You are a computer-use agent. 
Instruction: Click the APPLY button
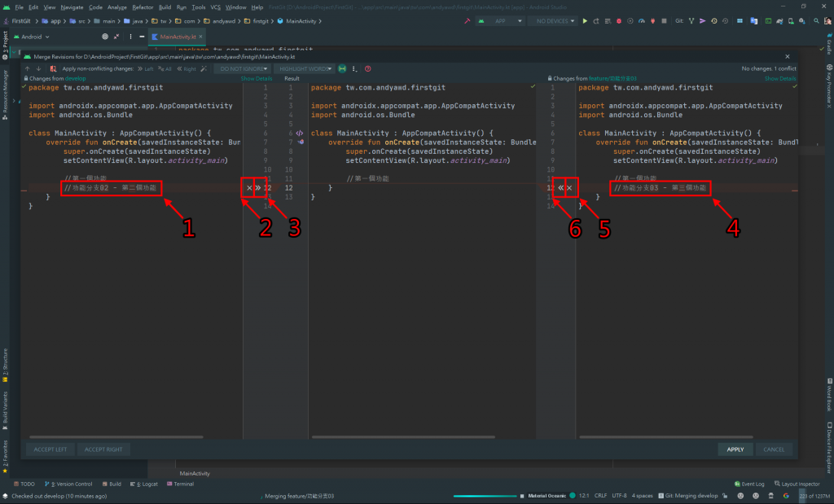[735, 449]
